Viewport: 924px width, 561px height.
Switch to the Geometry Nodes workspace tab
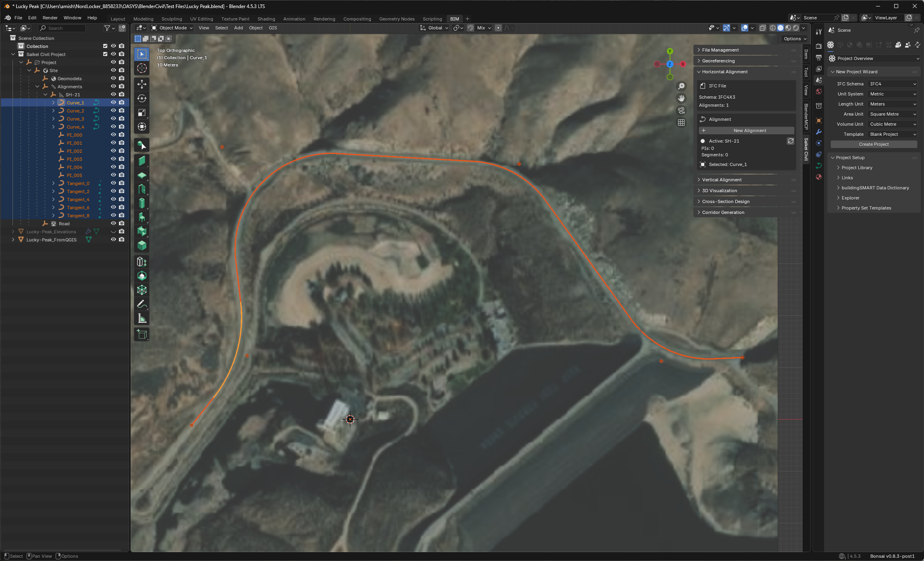[x=396, y=19]
